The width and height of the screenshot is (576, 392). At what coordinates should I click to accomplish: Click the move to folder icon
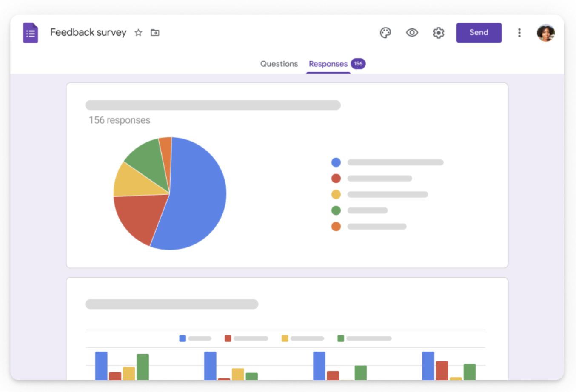[x=155, y=33]
